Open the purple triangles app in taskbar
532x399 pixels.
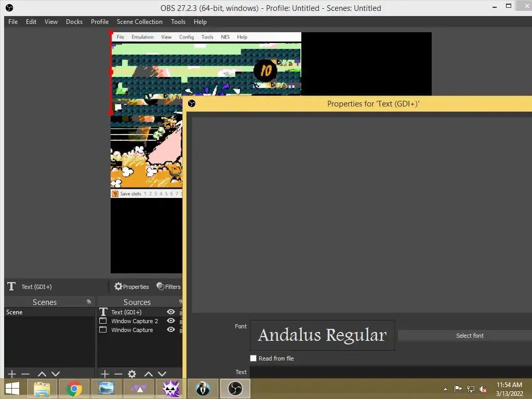click(138, 389)
